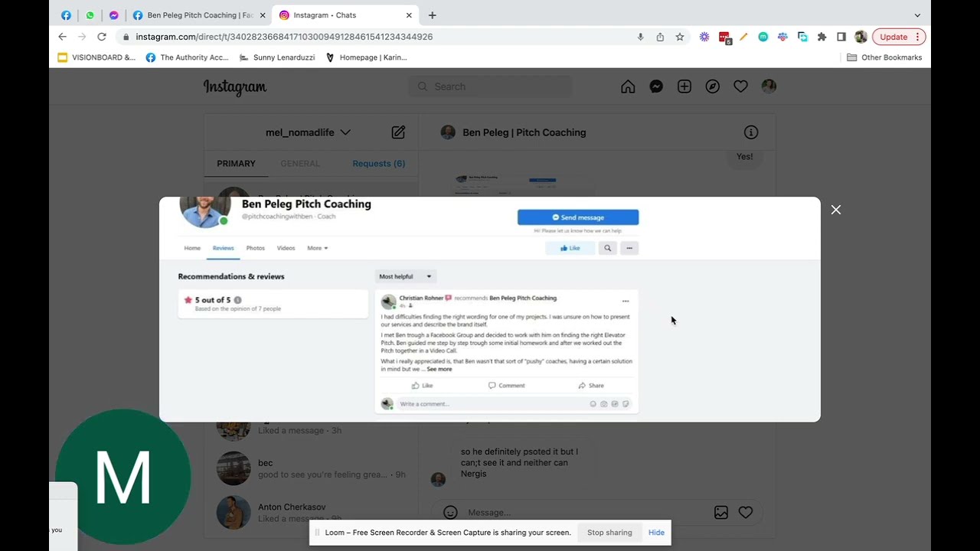
Task: Open Homepage | Karin... bookmark
Action: (x=366, y=57)
